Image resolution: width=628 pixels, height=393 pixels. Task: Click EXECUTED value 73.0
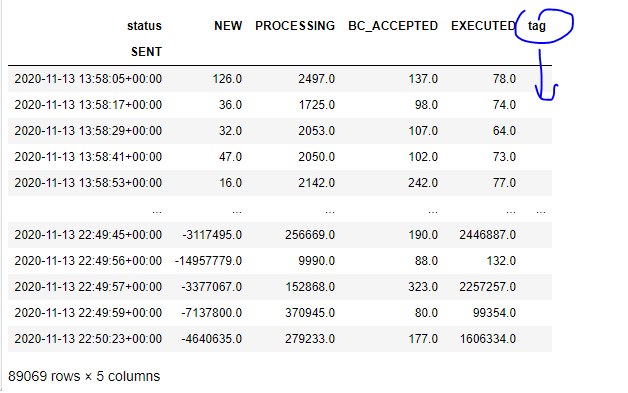504,157
